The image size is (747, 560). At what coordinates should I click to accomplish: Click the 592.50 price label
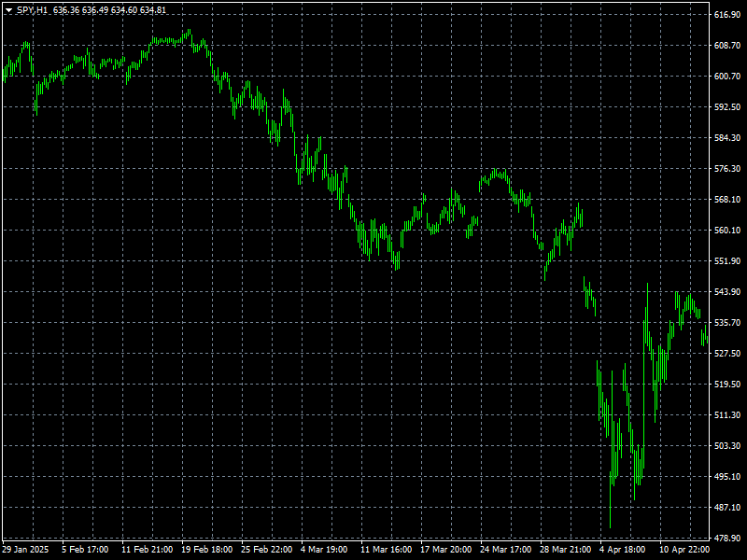tap(727, 107)
